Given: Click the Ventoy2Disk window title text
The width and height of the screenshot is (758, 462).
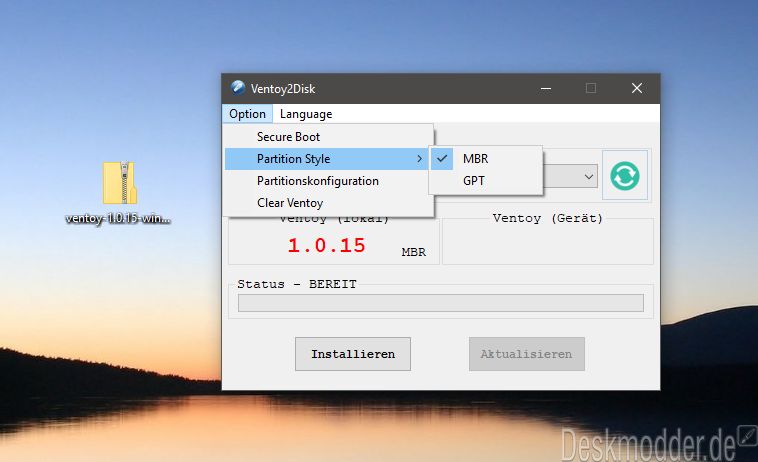Looking at the screenshot, I should [283, 89].
